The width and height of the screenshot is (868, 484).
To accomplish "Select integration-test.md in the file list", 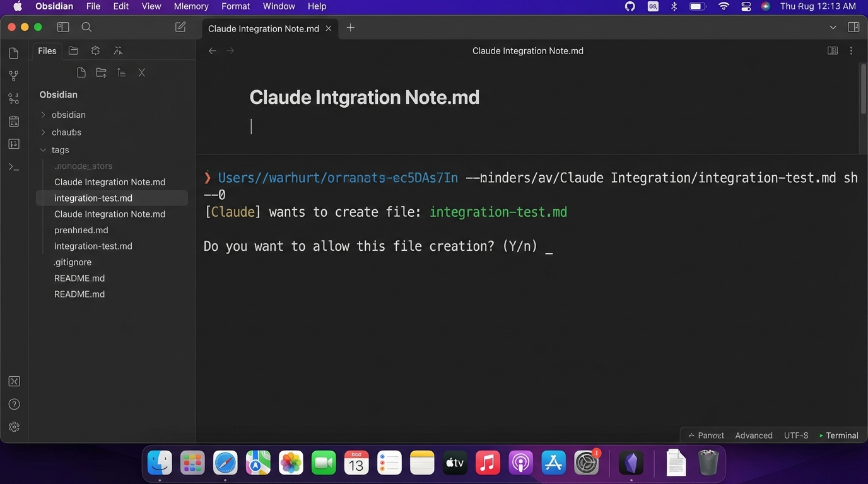I will [93, 198].
